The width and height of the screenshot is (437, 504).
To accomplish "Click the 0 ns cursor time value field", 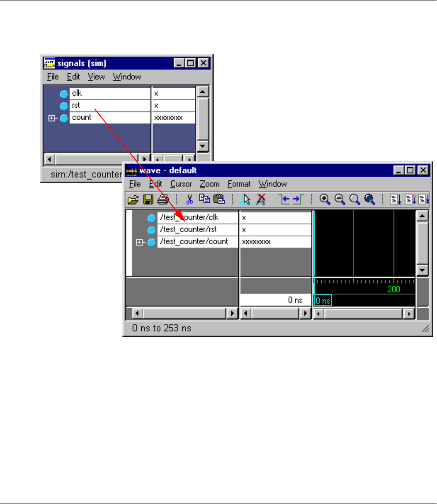I will 276,300.
